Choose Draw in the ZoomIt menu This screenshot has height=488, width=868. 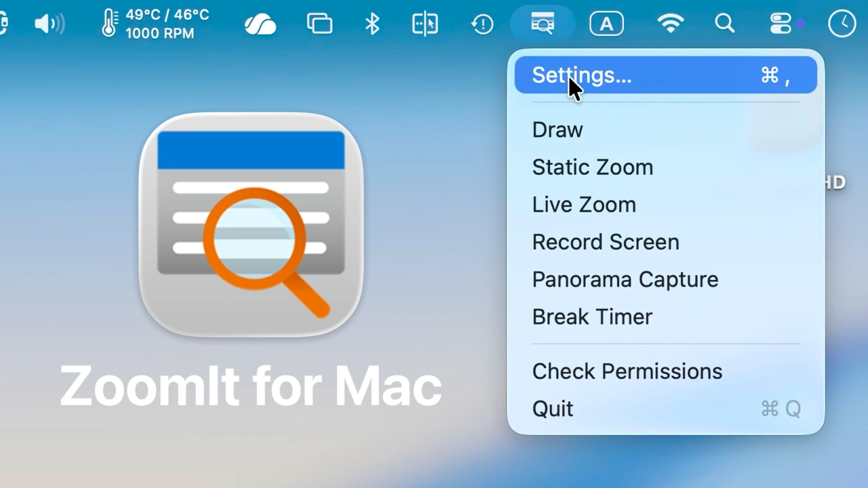click(666, 129)
